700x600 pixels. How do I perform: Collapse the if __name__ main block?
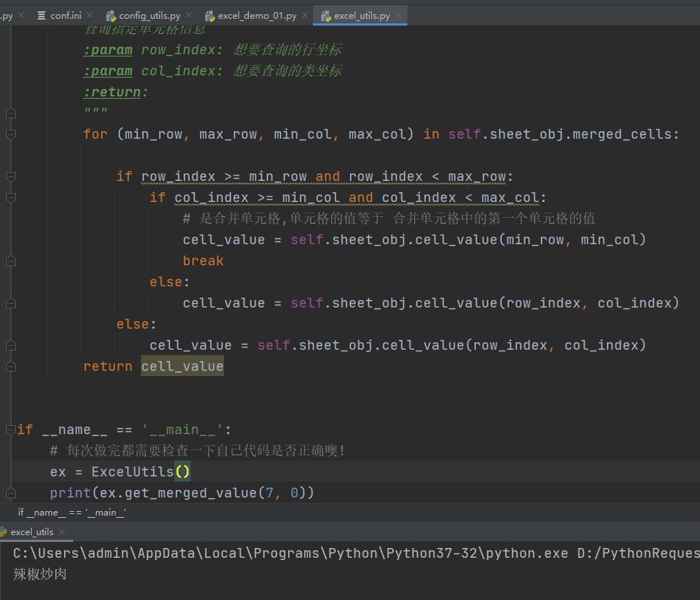tap(11, 430)
